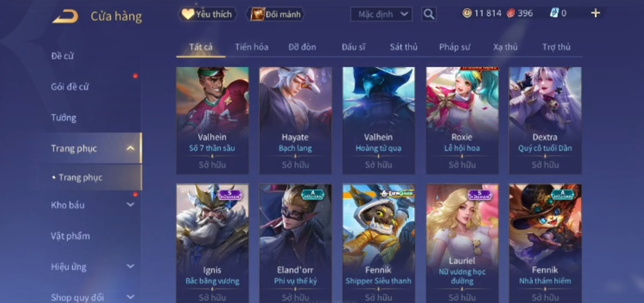This screenshot has height=303, width=644.
Task: Click the blue voucher ticket icon
Action: coord(554,13)
